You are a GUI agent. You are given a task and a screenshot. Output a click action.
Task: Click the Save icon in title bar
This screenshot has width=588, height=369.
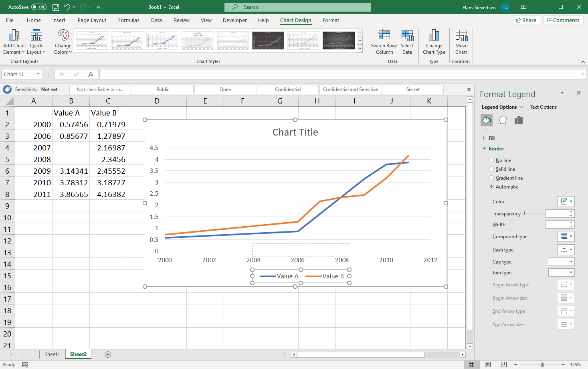56,7
